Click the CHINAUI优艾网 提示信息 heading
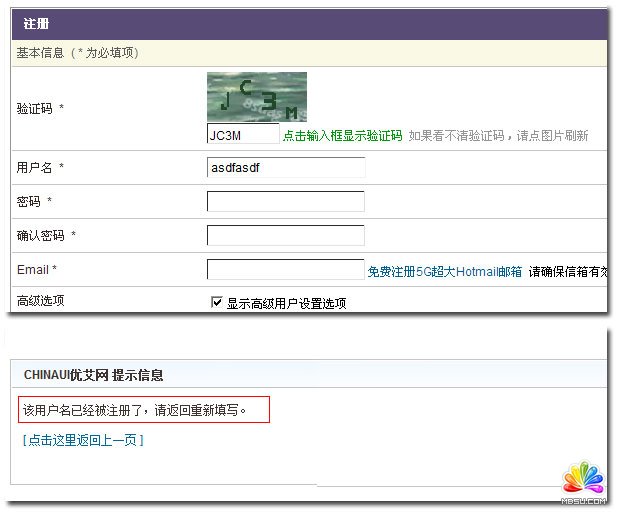 [x=93, y=375]
